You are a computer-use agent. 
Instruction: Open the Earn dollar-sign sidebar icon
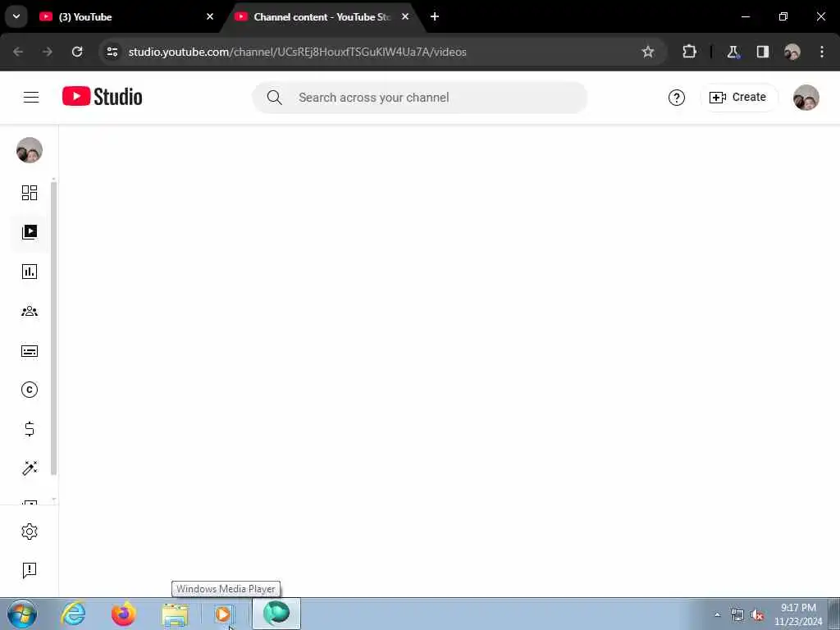30,429
